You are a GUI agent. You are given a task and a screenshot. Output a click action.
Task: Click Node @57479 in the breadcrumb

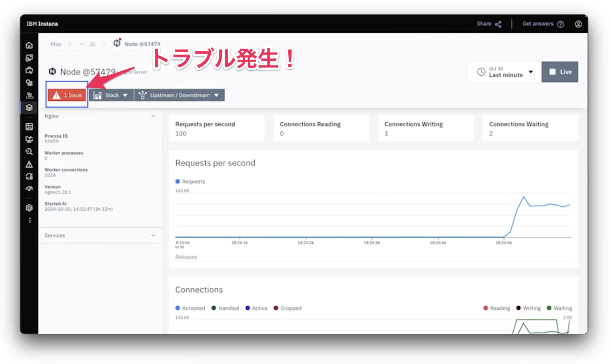tap(142, 44)
